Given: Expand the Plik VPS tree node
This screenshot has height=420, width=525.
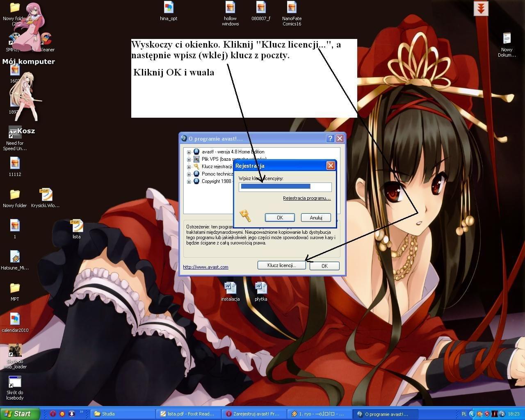Looking at the screenshot, I should [x=189, y=160].
